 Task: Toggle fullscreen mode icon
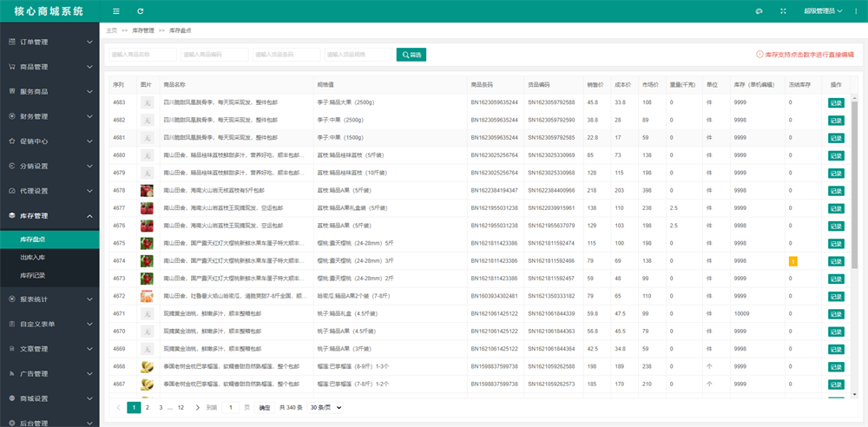pyautogui.click(x=783, y=11)
